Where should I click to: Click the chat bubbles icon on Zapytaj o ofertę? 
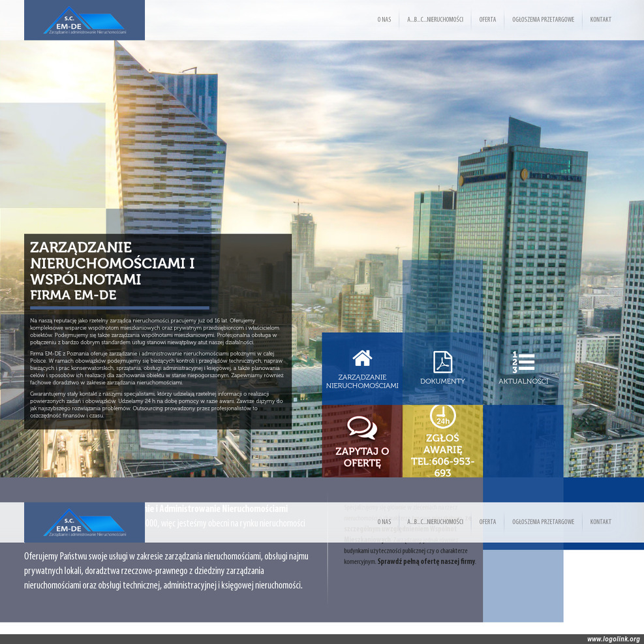[x=362, y=428]
